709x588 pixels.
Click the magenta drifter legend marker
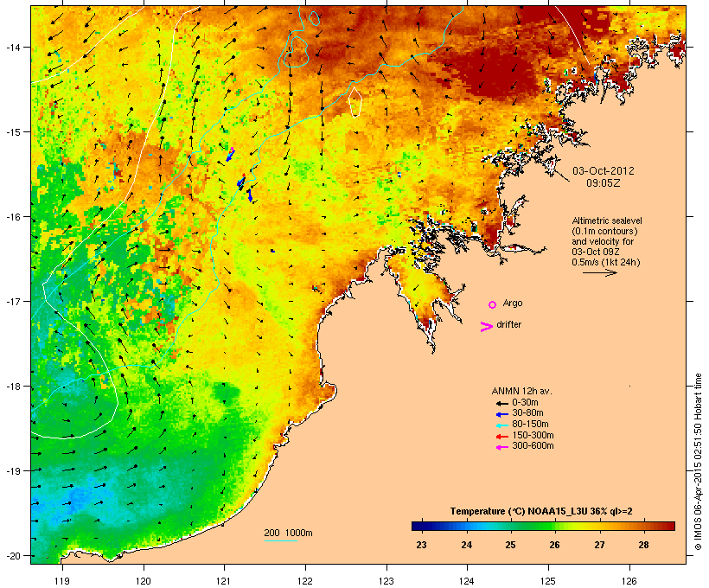coord(487,327)
